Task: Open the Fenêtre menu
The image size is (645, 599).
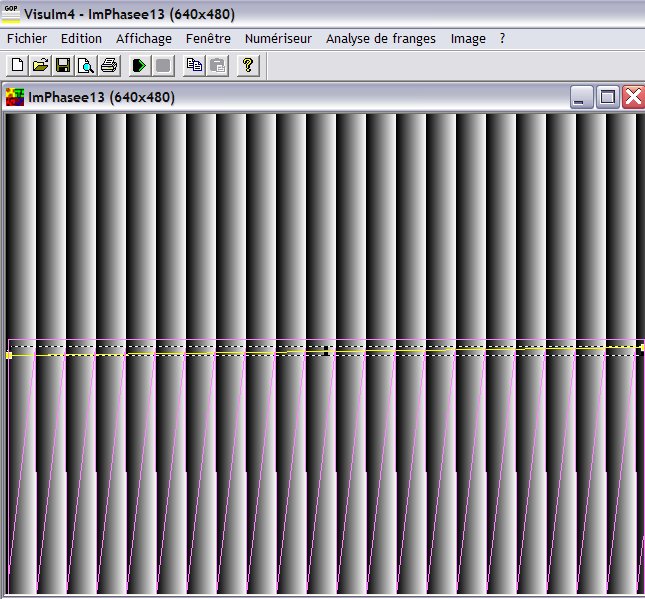Action: click(x=208, y=39)
